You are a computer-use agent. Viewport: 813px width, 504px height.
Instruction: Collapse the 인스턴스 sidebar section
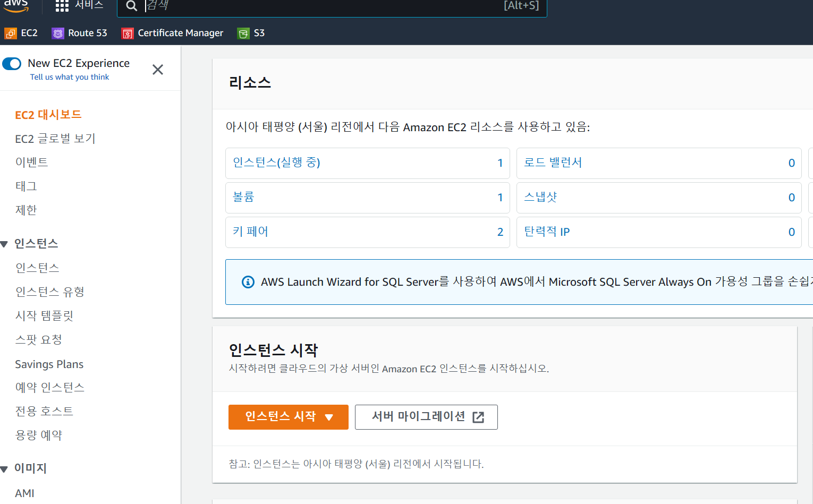[4, 244]
